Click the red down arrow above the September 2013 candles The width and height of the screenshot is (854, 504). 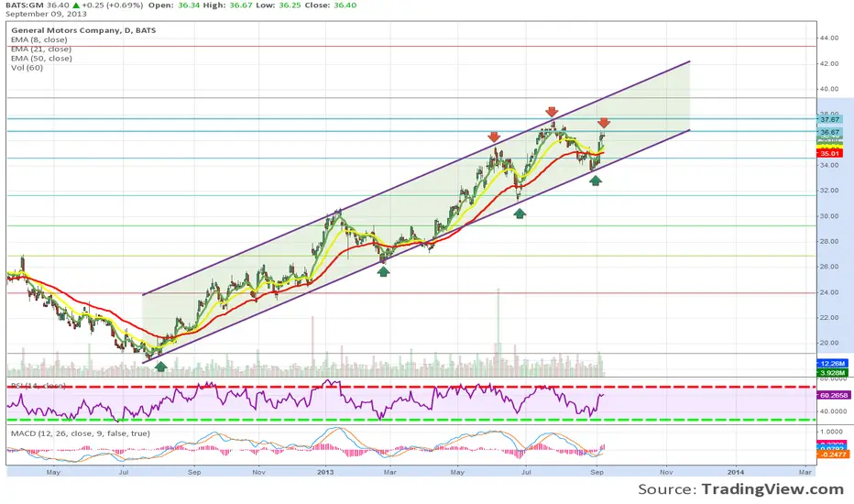(604, 123)
